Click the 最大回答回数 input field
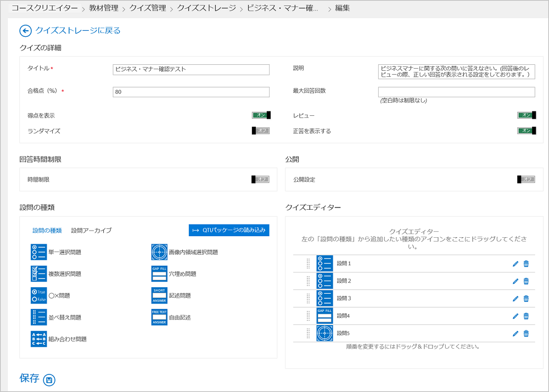The width and height of the screenshot is (549, 392). point(456,92)
